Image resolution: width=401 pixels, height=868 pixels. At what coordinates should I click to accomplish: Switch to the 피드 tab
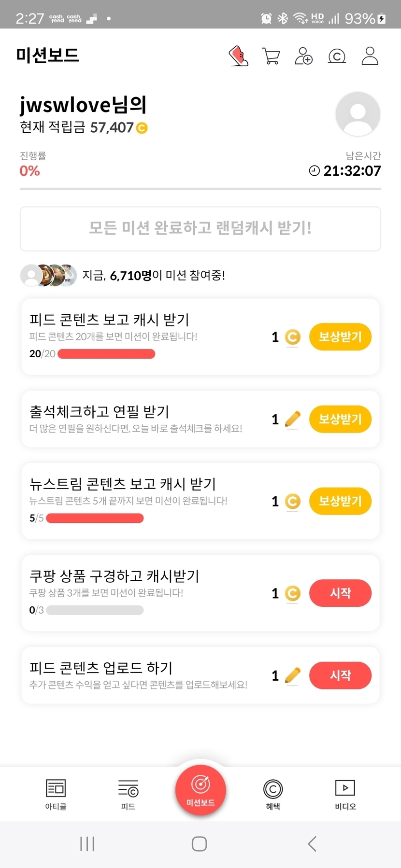click(128, 794)
